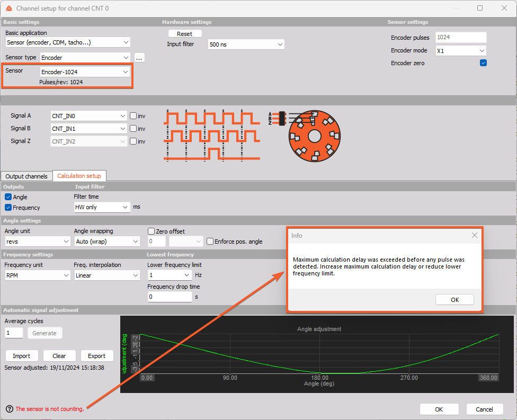Open the disabled Zero offset unit dropdown

[185, 242]
